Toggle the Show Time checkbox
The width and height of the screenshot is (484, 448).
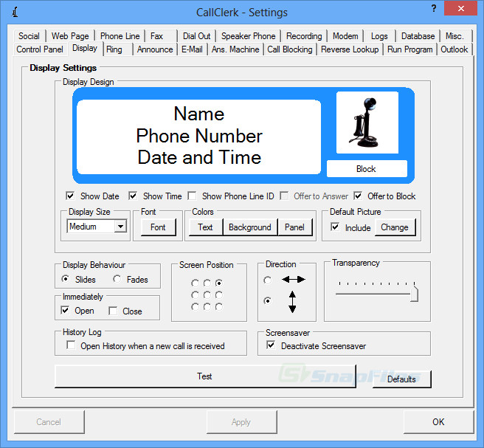(133, 196)
